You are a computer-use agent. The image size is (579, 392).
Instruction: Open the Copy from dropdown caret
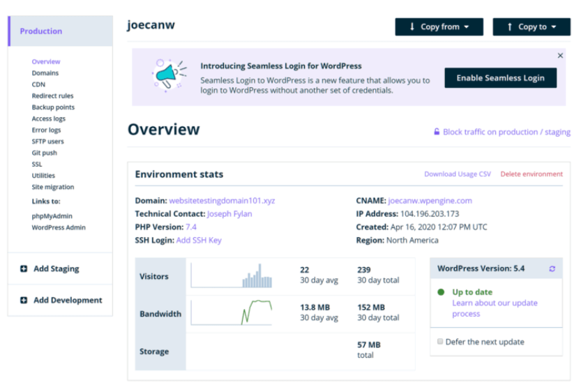click(467, 27)
